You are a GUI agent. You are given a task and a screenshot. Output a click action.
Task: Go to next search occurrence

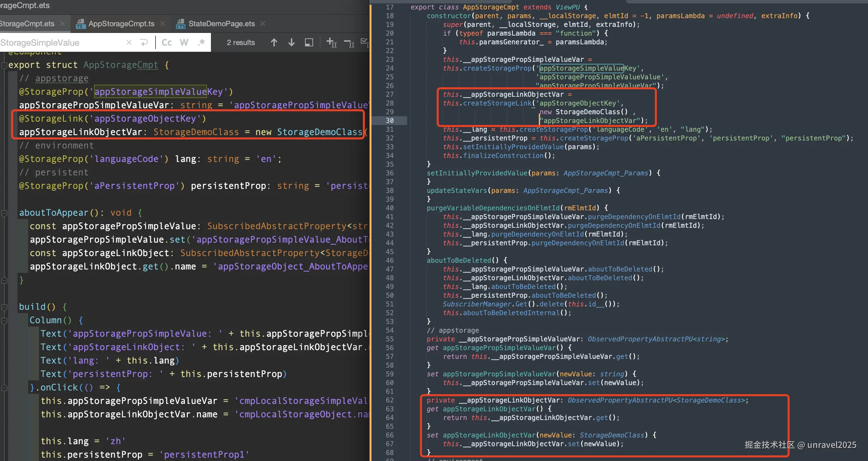tap(292, 42)
